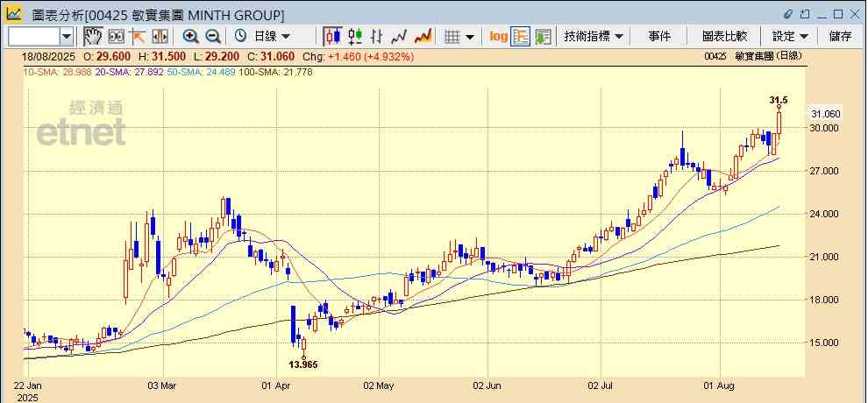868x403 pixels.
Task: Close the chart analysis window
Action: click(854, 14)
